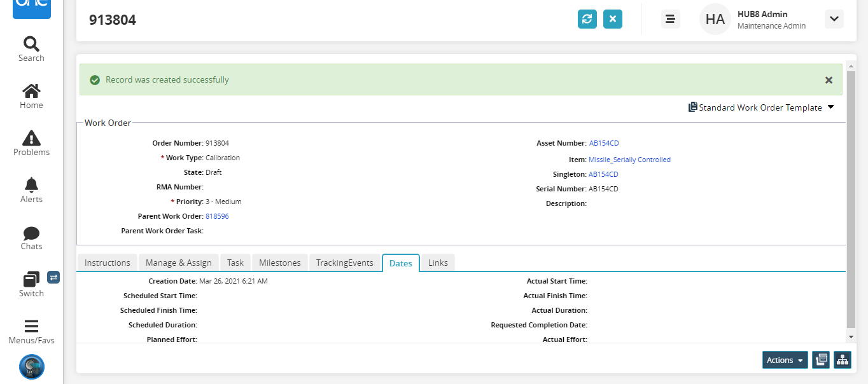Open the Manage & Assign tab
Viewport: 868px width, 384px height.
click(x=178, y=263)
